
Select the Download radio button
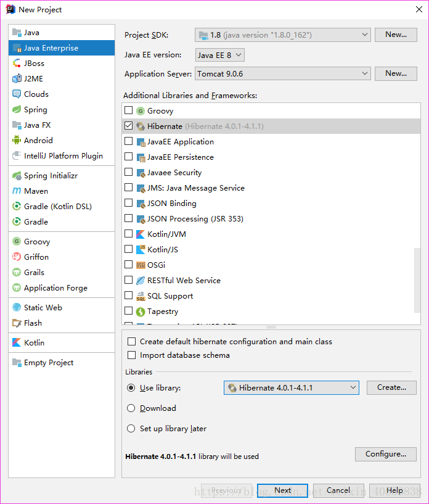pos(131,408)
